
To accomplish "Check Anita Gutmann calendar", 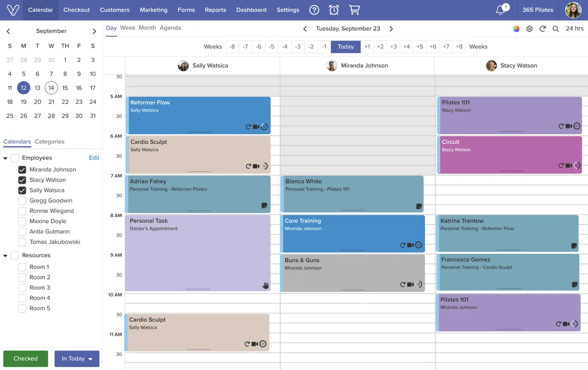I will pyautogui.click(x=22, y=231).
